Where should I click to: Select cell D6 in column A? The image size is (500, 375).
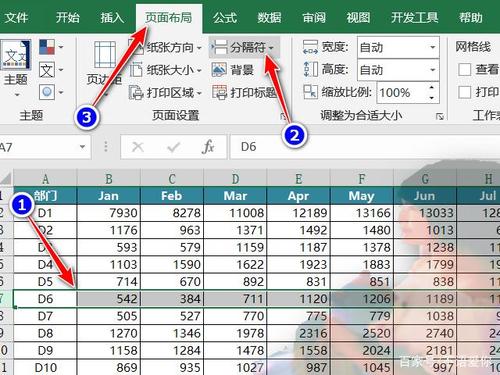(45, 299)
